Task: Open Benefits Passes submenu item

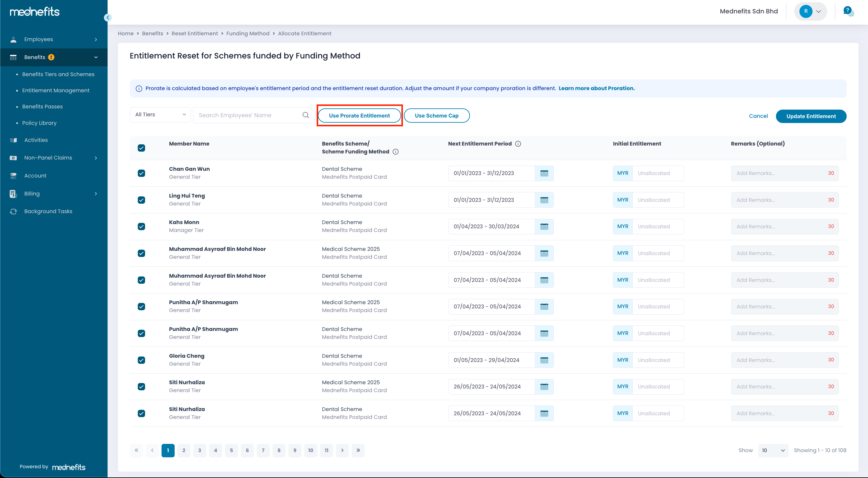Action: point(42,106)
